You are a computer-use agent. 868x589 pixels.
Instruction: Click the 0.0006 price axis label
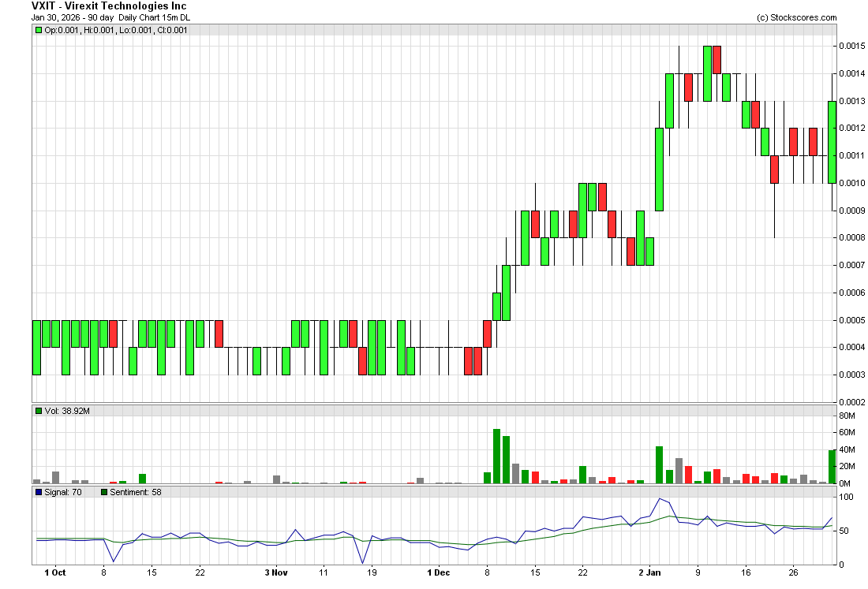pyautogui.click(x=852, y=293)
